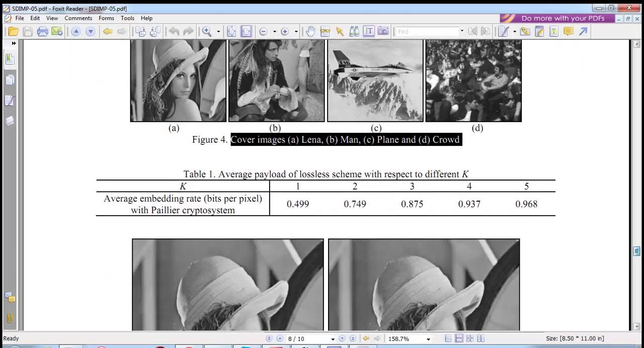
Task: Toggle the Fit Width icon
Action: (246, 32)
